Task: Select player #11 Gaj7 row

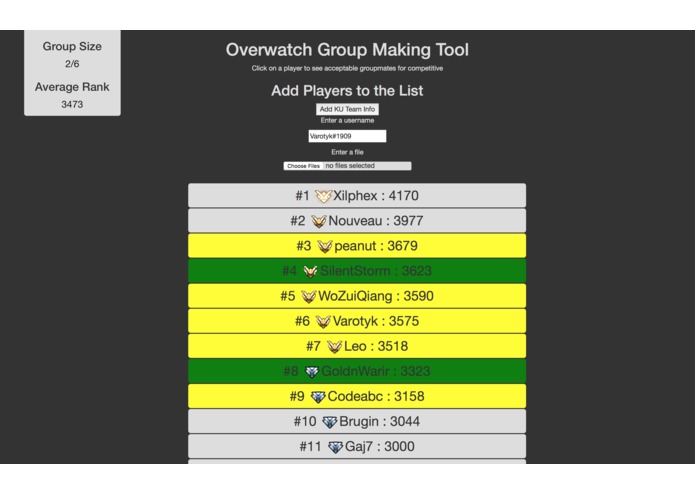Action: pos(357,446)
